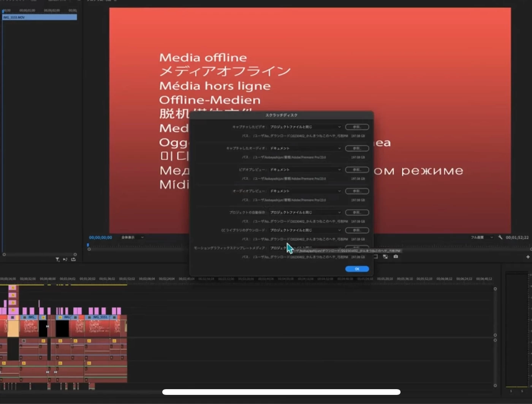The height and width of the screenshot is (404, 532).
Task: Click the 参照 button for CCライブラリのダウンロード
Action: 357,230
